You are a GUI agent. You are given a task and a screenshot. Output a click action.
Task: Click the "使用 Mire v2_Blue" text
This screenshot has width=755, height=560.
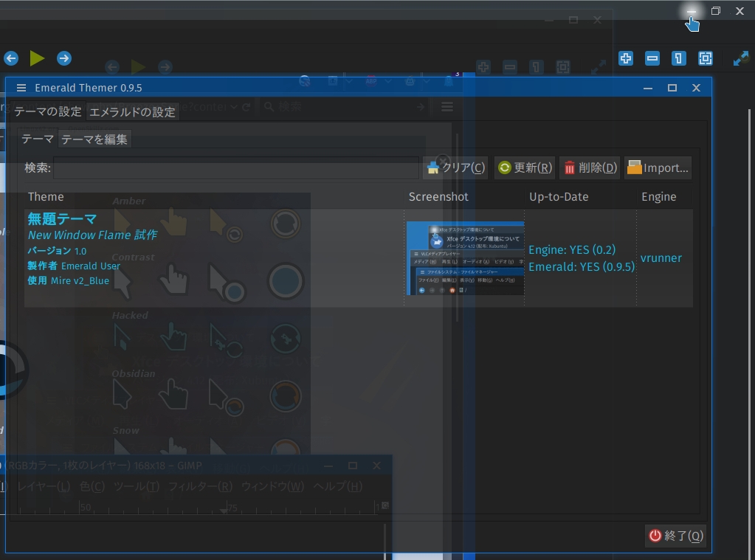(68, 280)
